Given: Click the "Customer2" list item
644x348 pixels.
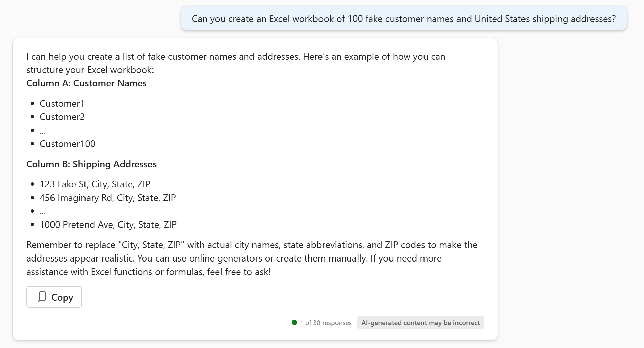Looking at the screenshot, I should [62, 117].
